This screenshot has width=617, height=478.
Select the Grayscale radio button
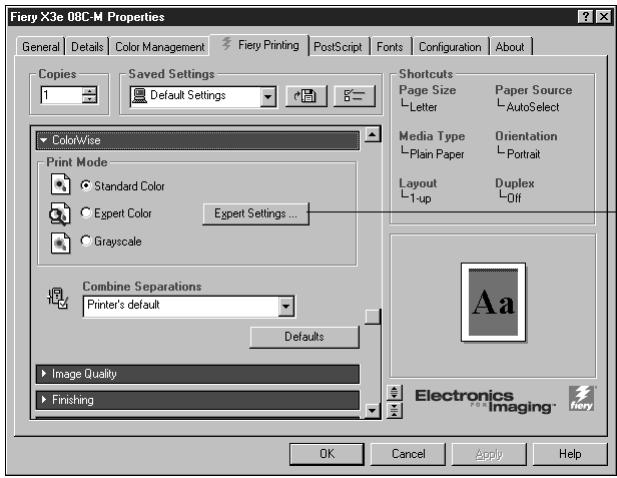[86, 241]
